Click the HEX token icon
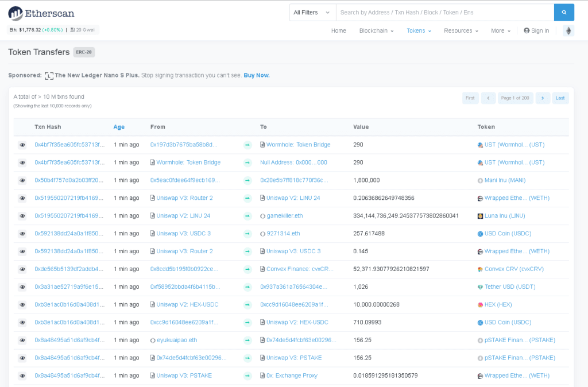 pos(480,305)
